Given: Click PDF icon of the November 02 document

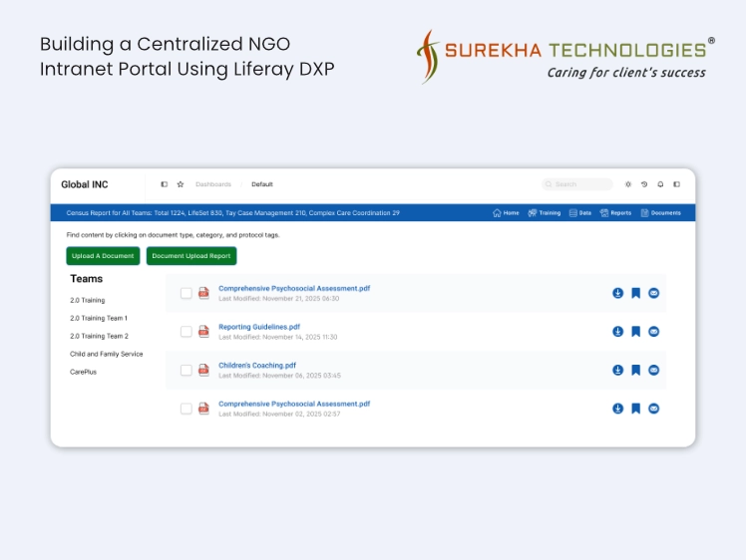Looking at the screenshot, I should coord(203,409).
